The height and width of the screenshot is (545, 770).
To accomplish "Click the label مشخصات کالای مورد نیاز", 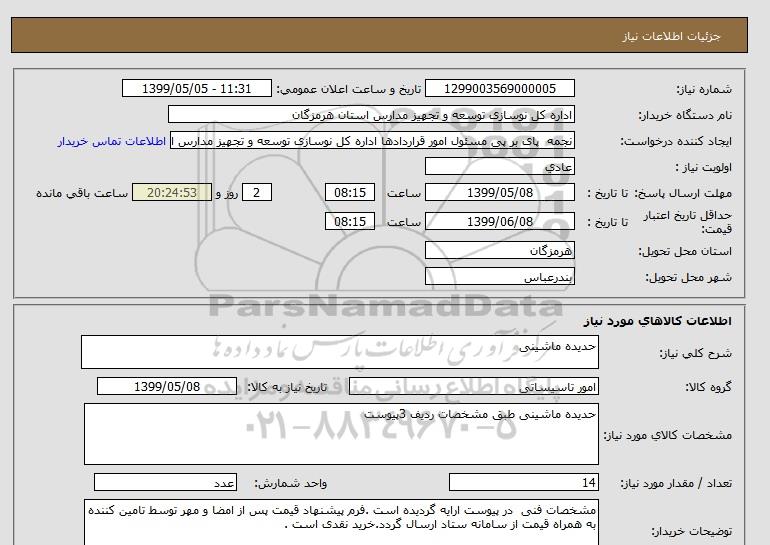I will coord(668,435).
